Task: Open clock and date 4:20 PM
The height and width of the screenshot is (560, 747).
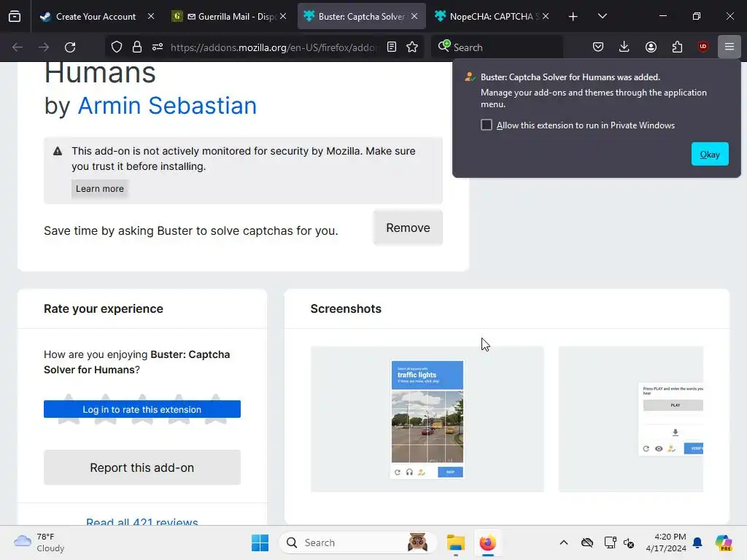Action: (666, 542)
